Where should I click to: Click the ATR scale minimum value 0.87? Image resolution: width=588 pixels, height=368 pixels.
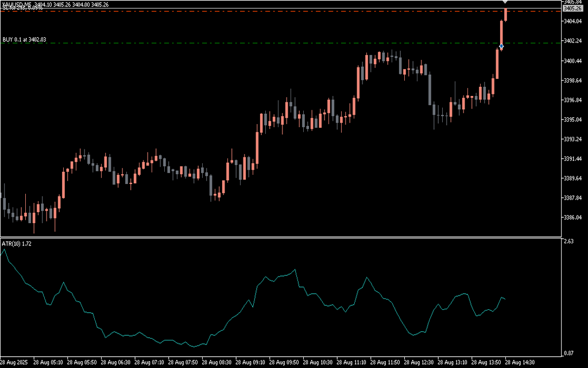coord(568,352)
